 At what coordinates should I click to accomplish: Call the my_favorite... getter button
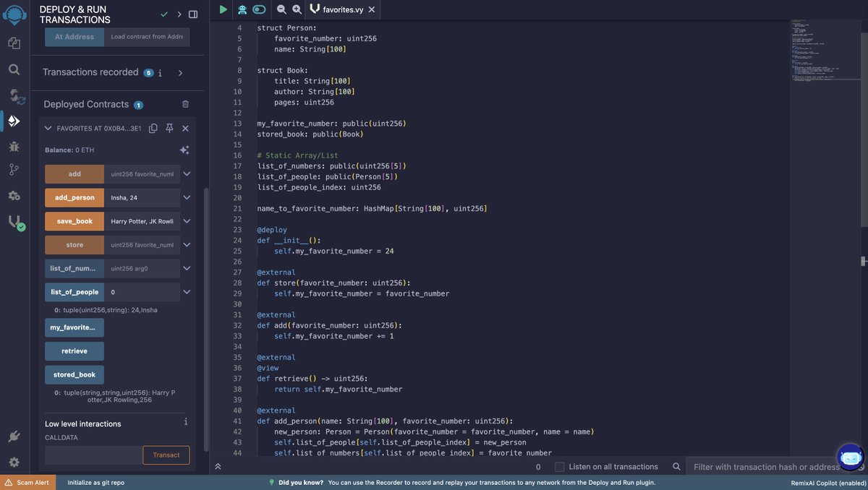pyautogui.click(x=75, y=327)
